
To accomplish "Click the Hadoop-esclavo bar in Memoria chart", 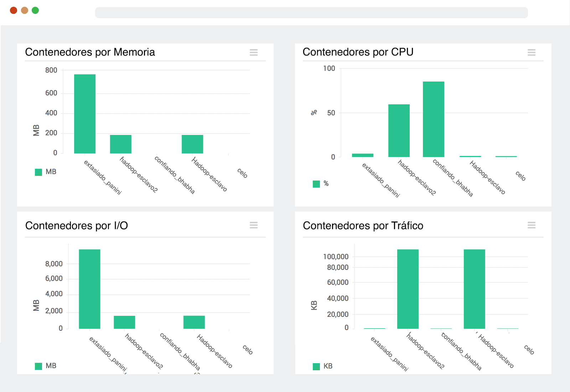I will [x=192, y=144].
